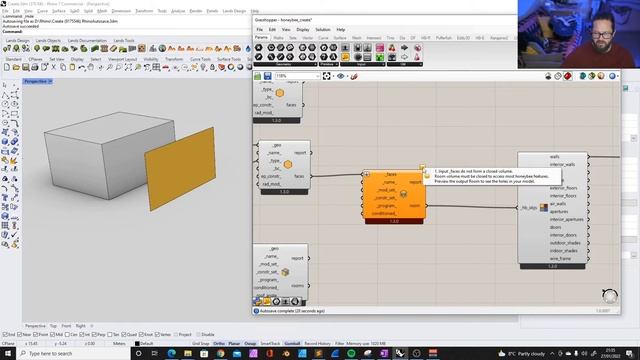Click the green tree icon in Lands Design toolbar

(x=37, y=49)
